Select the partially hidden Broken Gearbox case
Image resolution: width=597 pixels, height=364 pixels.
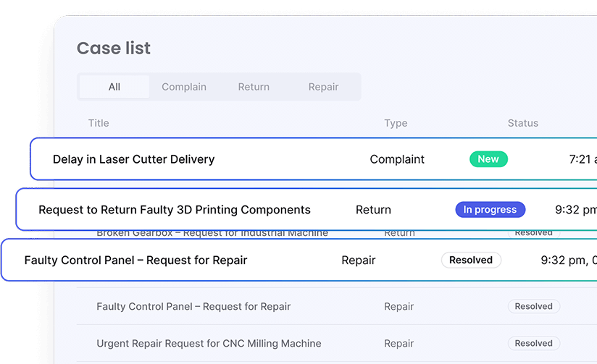(x=212, y=234)
